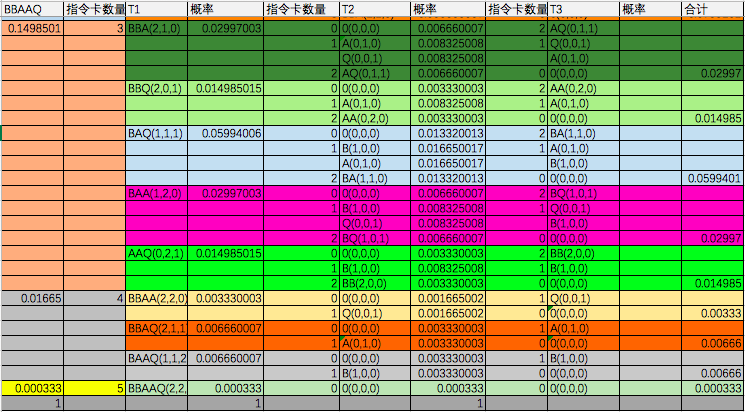Screen dimensions: 745x412
Task: Select the T3 column header cell
Action: click(582, 9)
